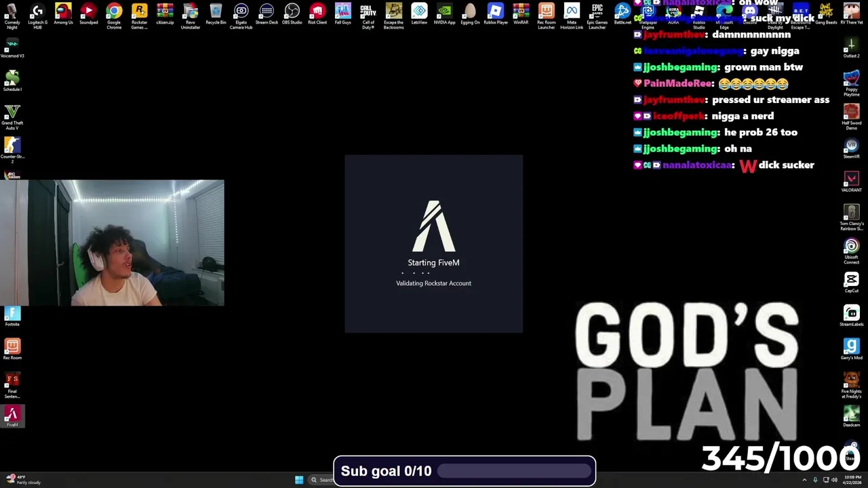Viewport: 868px width, 488px height.
Task: Click the webcam overlay thumbnail
Action: point(112,243)
